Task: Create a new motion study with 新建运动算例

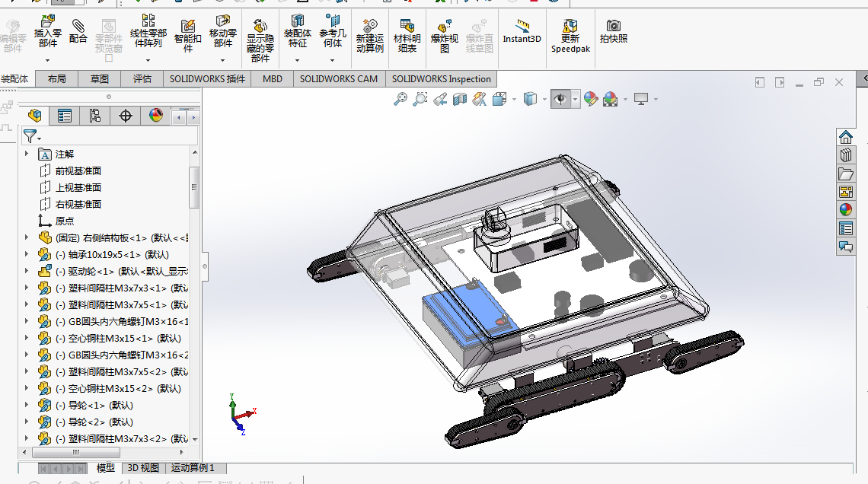Action: (x=370, y=36)
